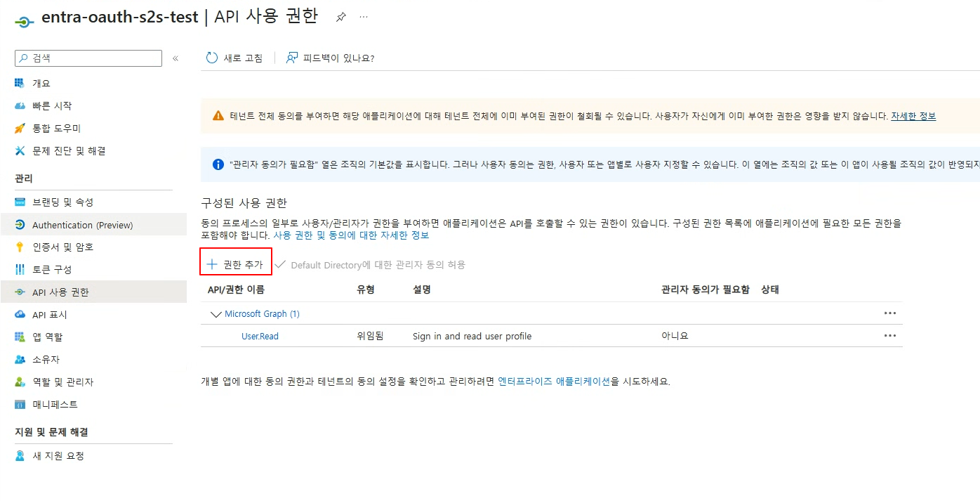This screenshot has height=501, width=980.
Task: Open more options for User.Read row
Action: (x=890, y=336)
